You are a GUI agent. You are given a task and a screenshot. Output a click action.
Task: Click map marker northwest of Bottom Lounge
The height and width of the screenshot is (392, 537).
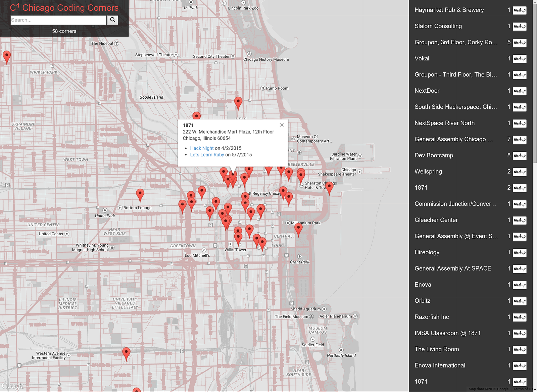pyautogui.click(x=140, y=196)
